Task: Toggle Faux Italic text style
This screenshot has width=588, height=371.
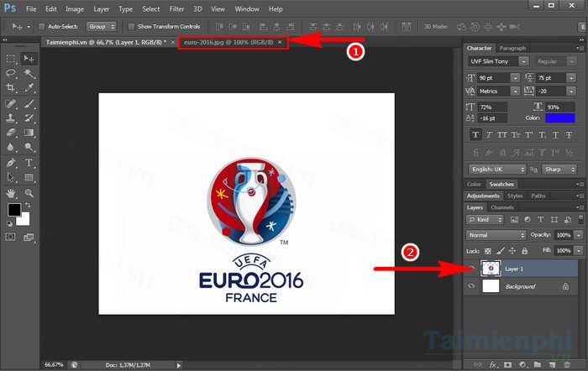Action: tap(489, 135)
